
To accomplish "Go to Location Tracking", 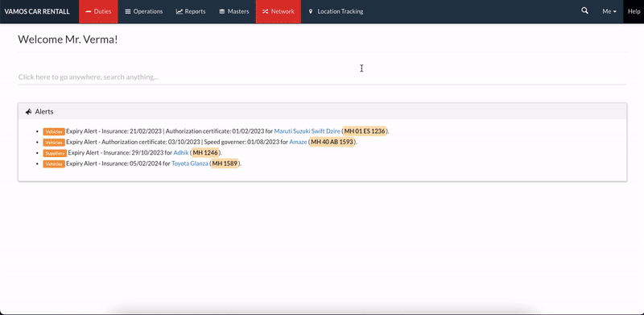I will 336,11.
